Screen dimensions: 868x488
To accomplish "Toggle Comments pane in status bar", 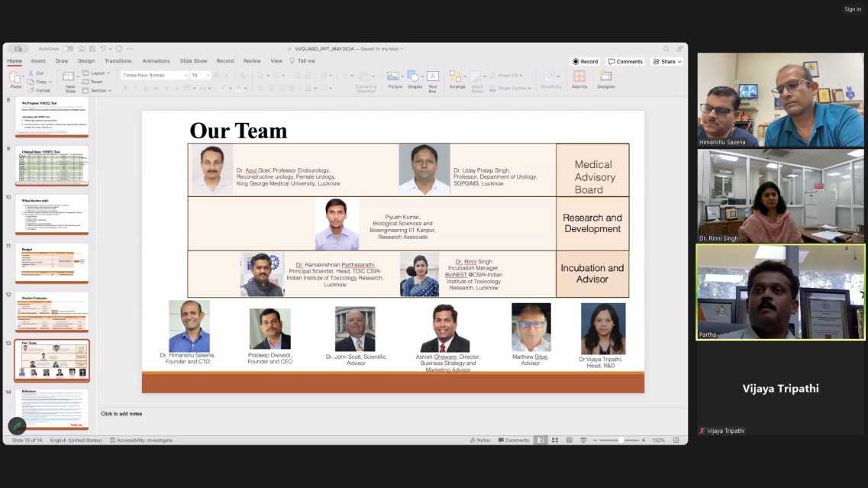I will click(x=513, y=440).
